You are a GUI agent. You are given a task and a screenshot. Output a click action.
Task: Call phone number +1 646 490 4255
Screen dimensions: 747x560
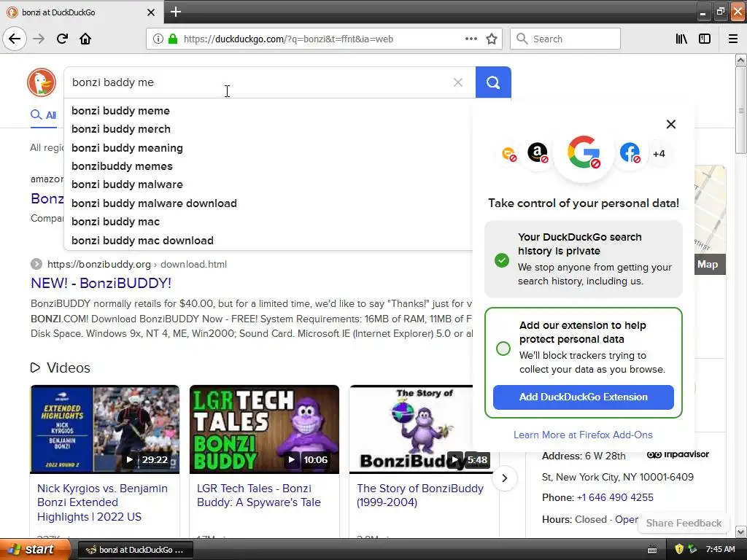point(615,497)
